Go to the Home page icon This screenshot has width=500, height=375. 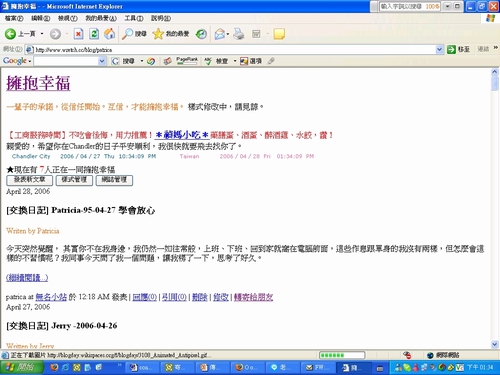click(x=110, y=34)
